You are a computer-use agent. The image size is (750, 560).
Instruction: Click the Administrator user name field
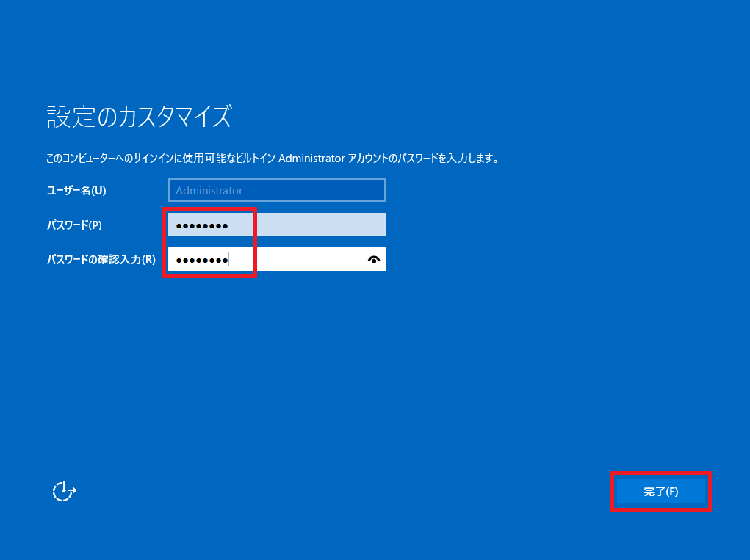(276, 190)
